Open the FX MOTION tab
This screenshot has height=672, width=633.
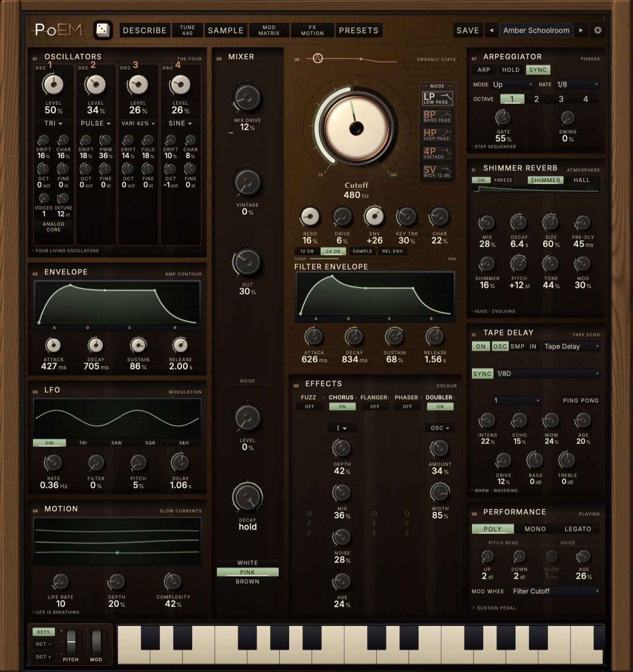(312, 30)
